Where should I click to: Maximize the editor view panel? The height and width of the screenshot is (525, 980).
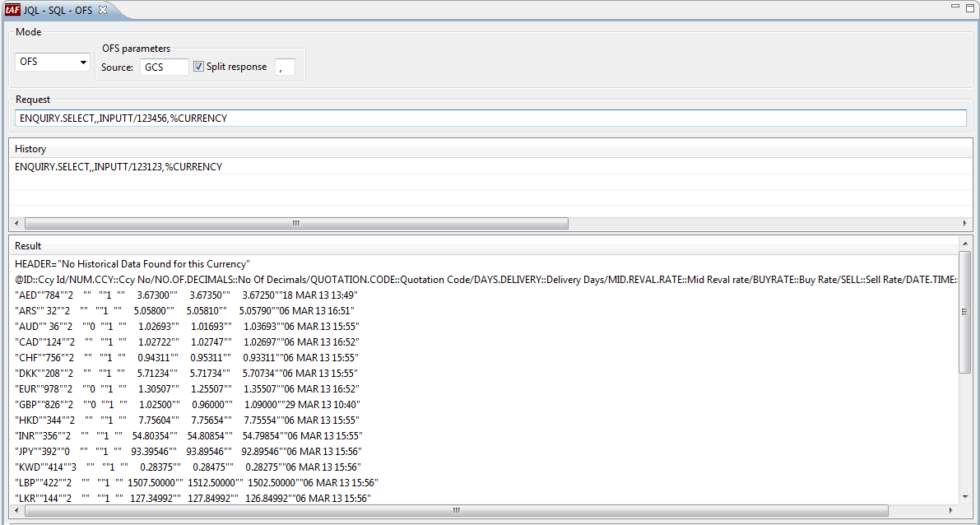coord(969,7)
